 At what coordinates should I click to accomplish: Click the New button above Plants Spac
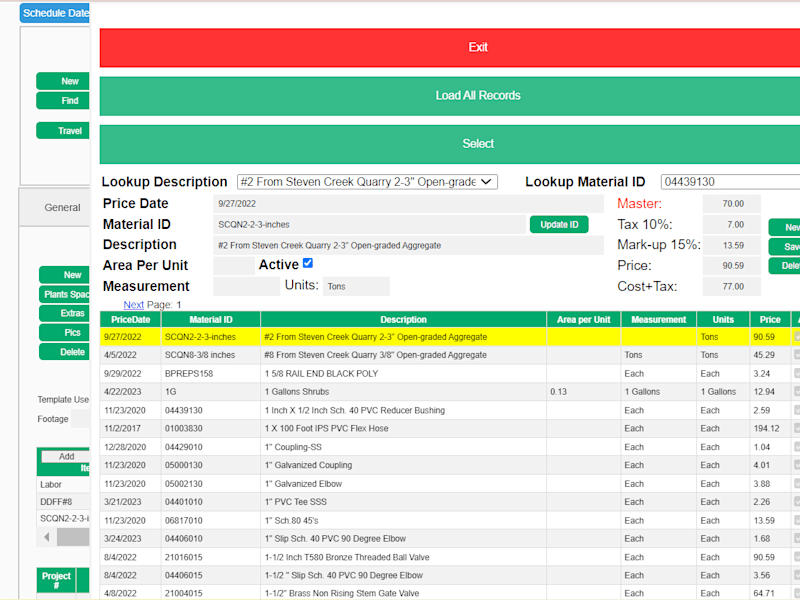(65, 275)
